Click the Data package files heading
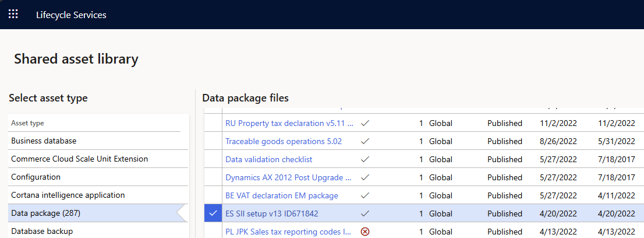 pyautogui.click(x=246, y=98)
